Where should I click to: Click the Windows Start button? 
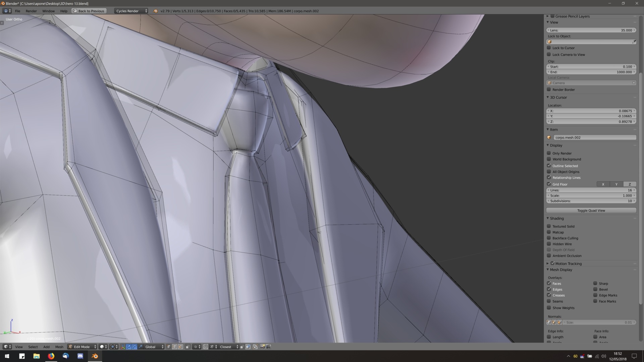[7, 356]
